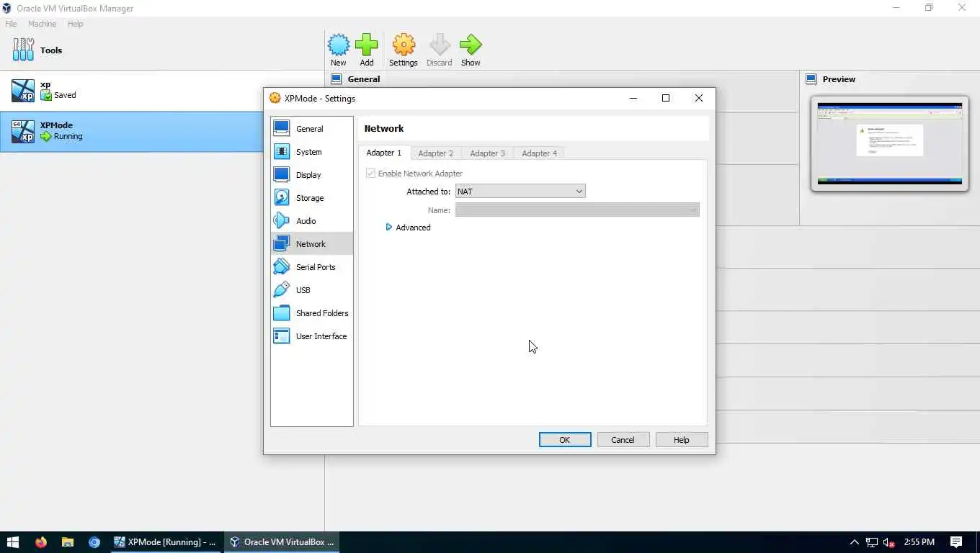Expand the Advanced network options
The image size is (980, 553).
[409, 228]
